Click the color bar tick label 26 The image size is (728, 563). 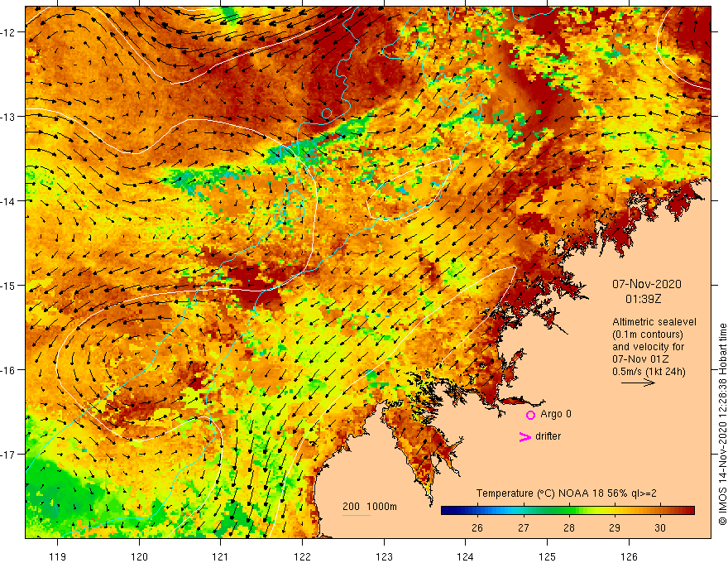click(477, 527)
